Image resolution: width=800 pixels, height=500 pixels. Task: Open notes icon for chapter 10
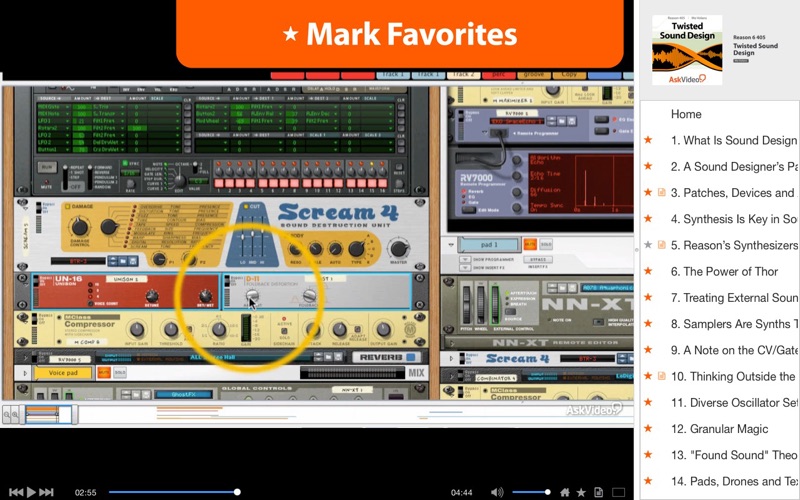662,376
